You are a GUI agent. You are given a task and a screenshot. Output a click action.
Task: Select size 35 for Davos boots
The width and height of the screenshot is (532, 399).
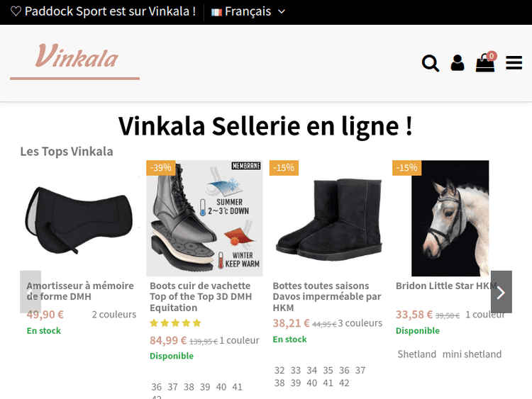coord(328,370)
